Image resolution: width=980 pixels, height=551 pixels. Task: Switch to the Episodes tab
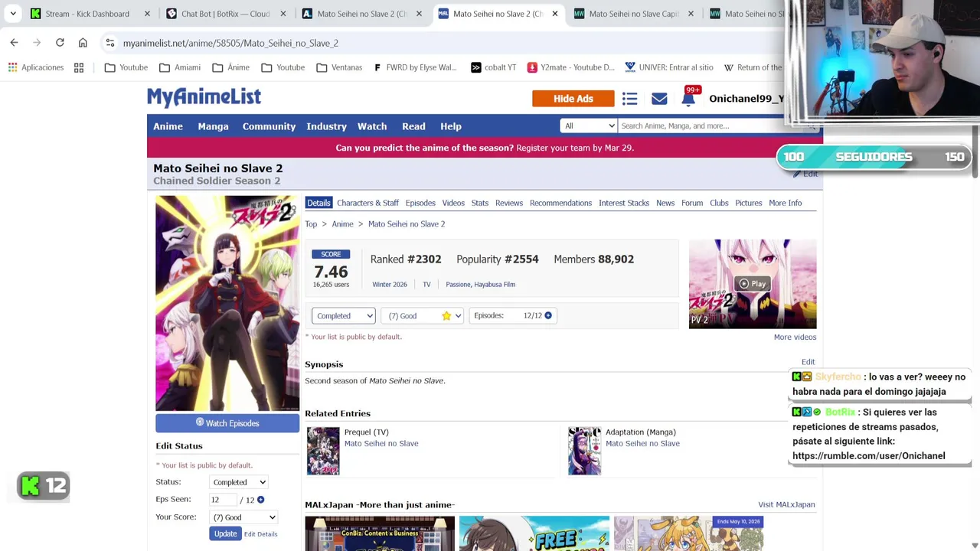click(x=420, y=203)
